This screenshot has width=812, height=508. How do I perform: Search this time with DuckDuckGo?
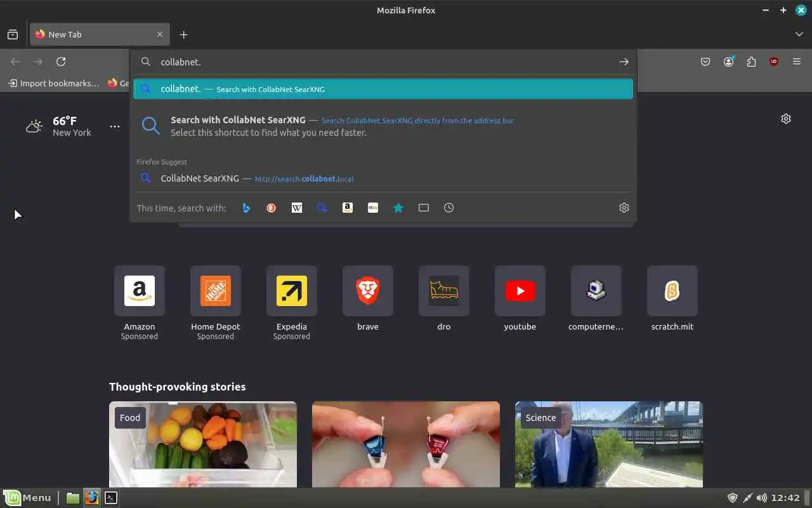tap(272, 208)
